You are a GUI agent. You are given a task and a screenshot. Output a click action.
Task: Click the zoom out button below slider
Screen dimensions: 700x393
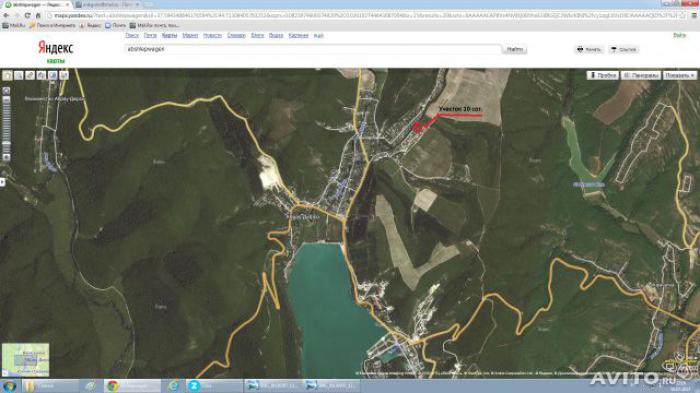click(6, 157)
